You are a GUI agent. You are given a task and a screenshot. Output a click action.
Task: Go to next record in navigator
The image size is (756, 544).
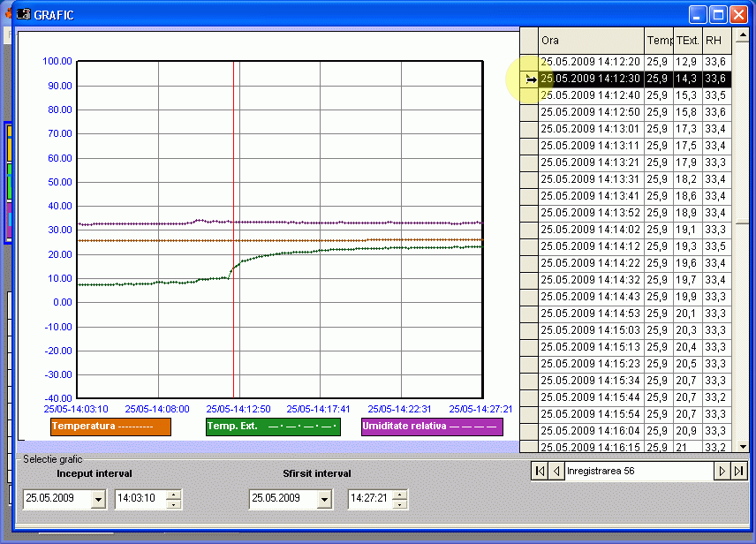click(722, 472)
